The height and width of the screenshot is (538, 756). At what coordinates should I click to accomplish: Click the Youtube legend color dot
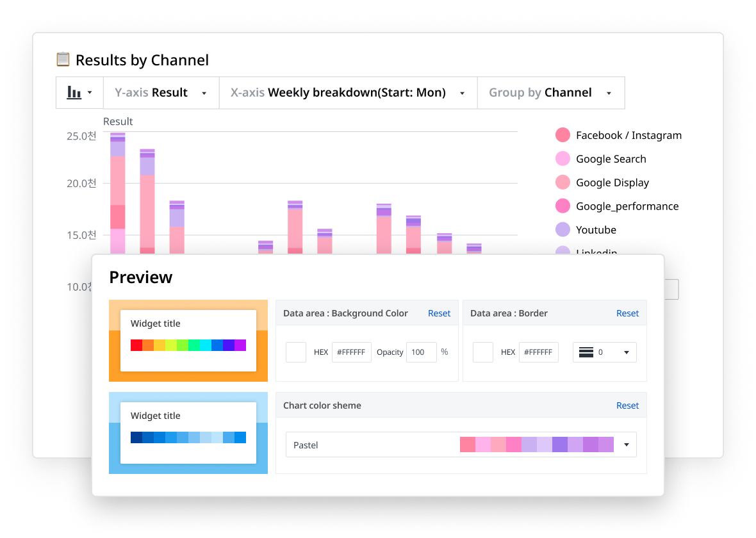pos(563,229)
